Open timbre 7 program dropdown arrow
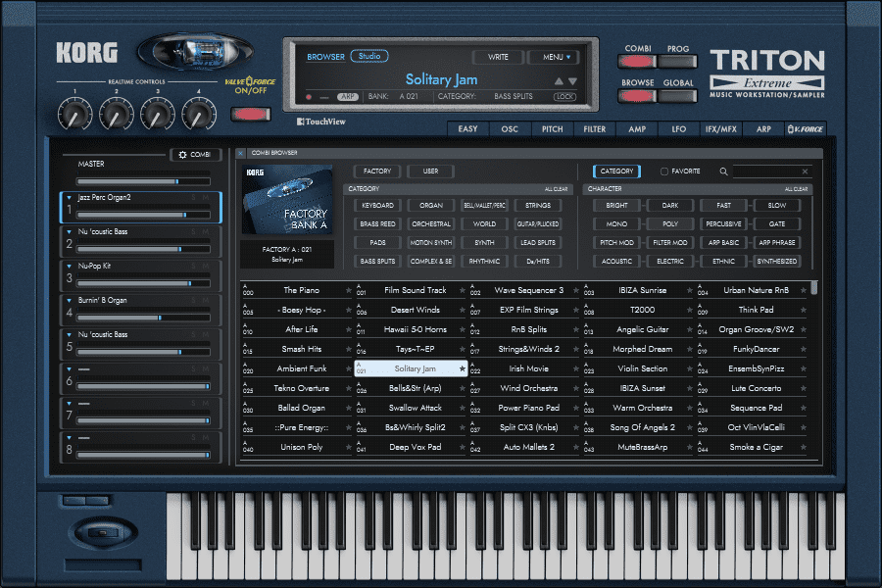The width and height of the screenshot is (882, 588). (70, 404)
